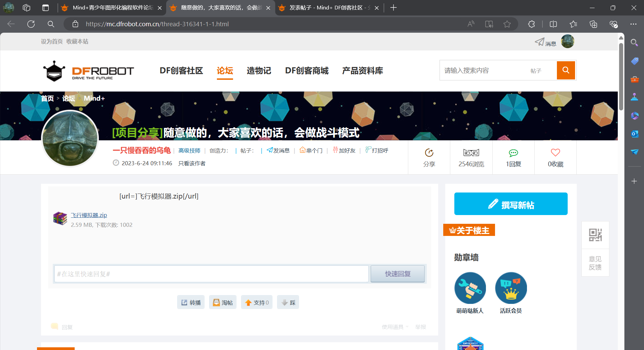Click the 收藏本站 link
The width and height of the screenshot is (644, 350).
(77, 41)
